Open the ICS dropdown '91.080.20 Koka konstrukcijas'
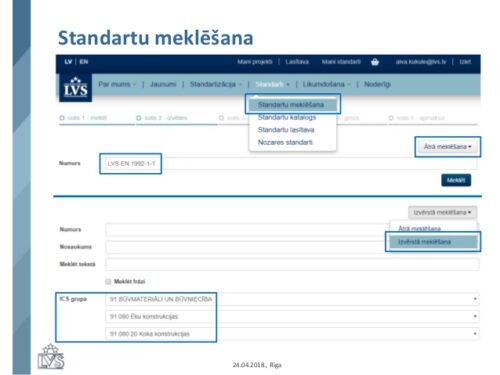Viewport: 500px width, 375px height. tap(292, 334)
